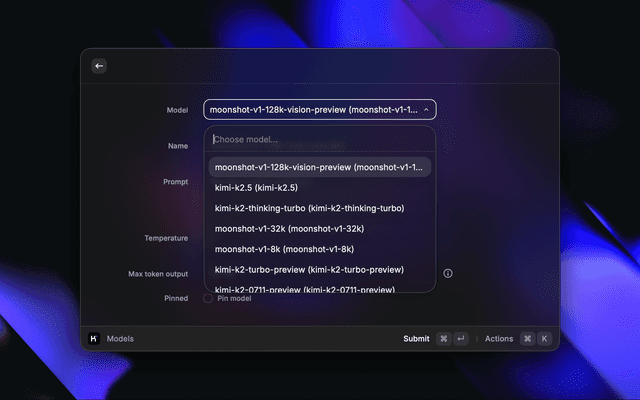Screen dimensions: 640x400
Task: Click the Kimi logo icon in footer
Action: [94, 339]
